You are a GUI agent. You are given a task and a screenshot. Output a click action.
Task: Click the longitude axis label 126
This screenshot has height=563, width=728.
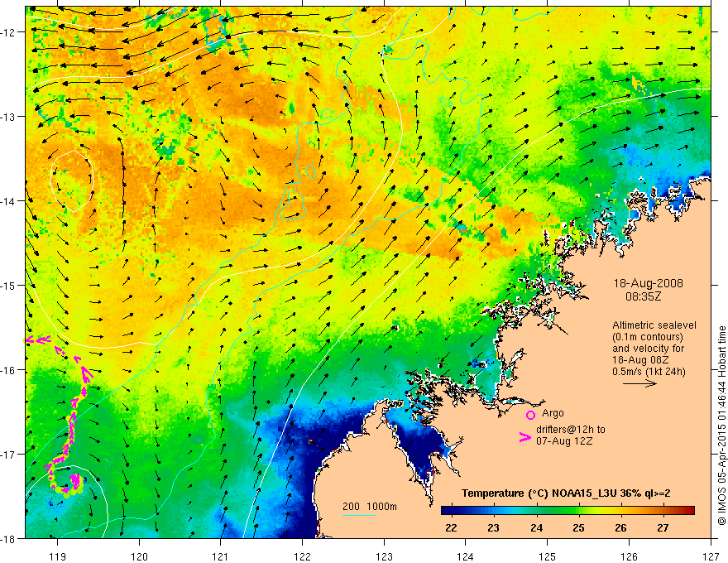(x=629, y=556)
